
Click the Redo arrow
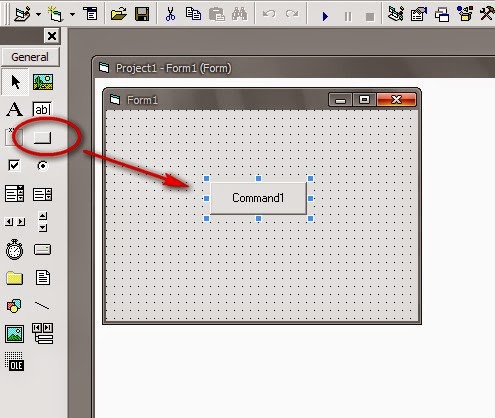pos(292,14)
